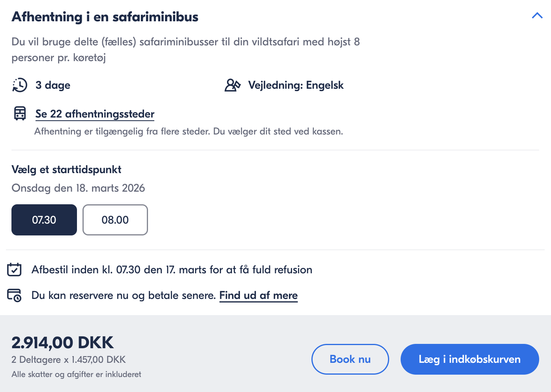Click the Vejledning: Engelsk label
This screenshot has width=551, height=392.
(296, 85)
